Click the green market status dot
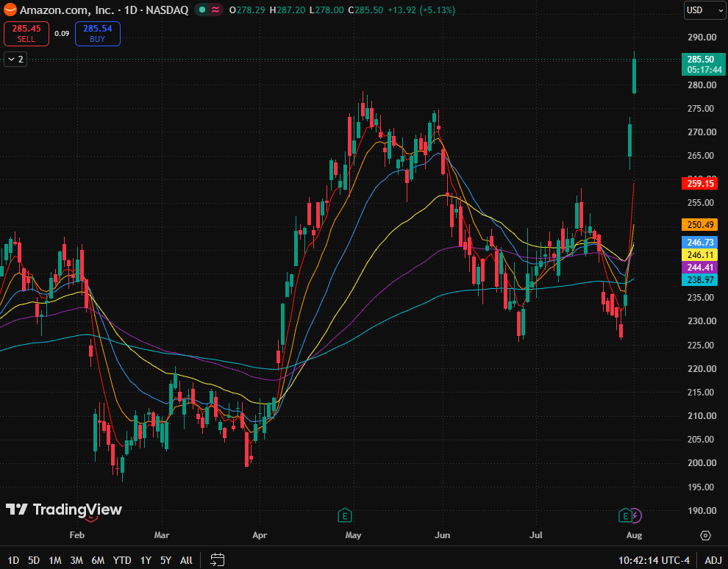This screenshot has height=569, width=728. tap(202, 10)
